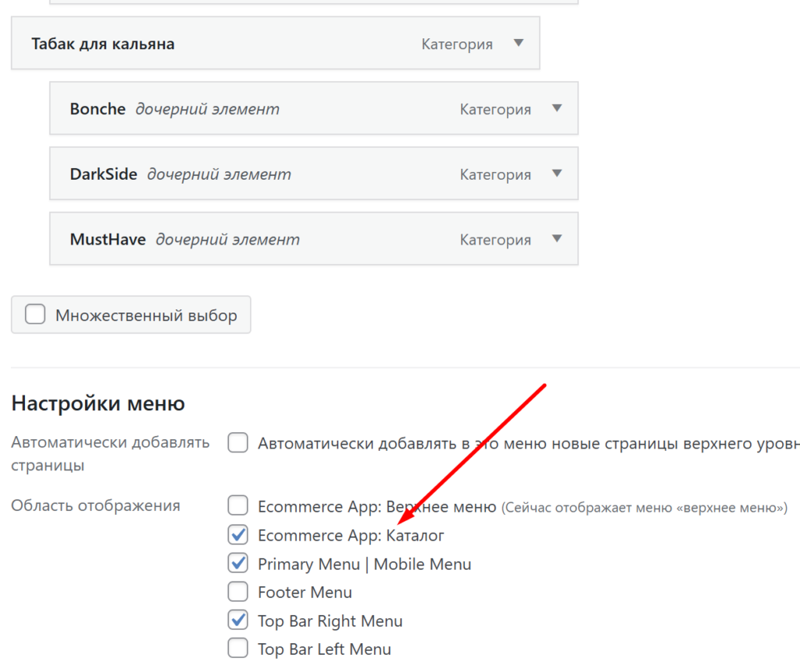Expand the Табак для кальяна menu item
The height and width of the screenshot is (672, 800).
click(518, 44)
